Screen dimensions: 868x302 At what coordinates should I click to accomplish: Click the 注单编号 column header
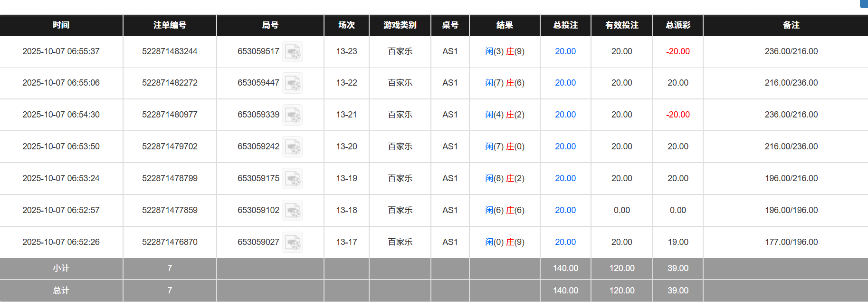tap(170, 25)
